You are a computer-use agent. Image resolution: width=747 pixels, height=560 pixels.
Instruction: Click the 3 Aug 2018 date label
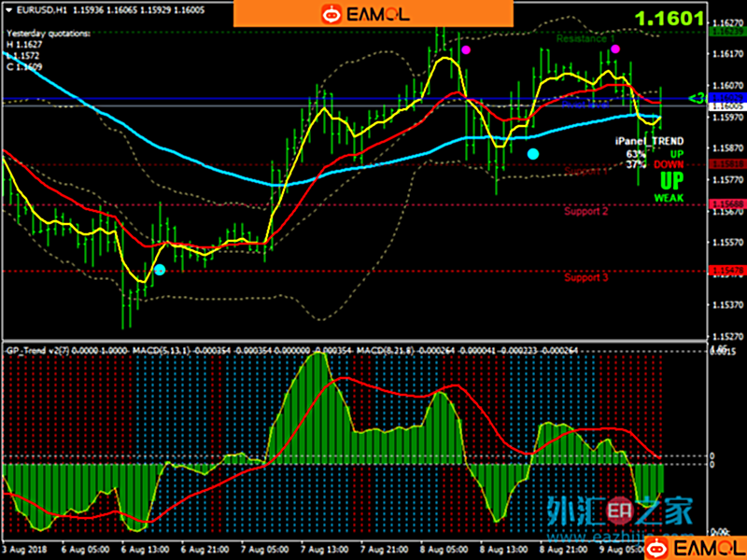(x=25, y=549)
